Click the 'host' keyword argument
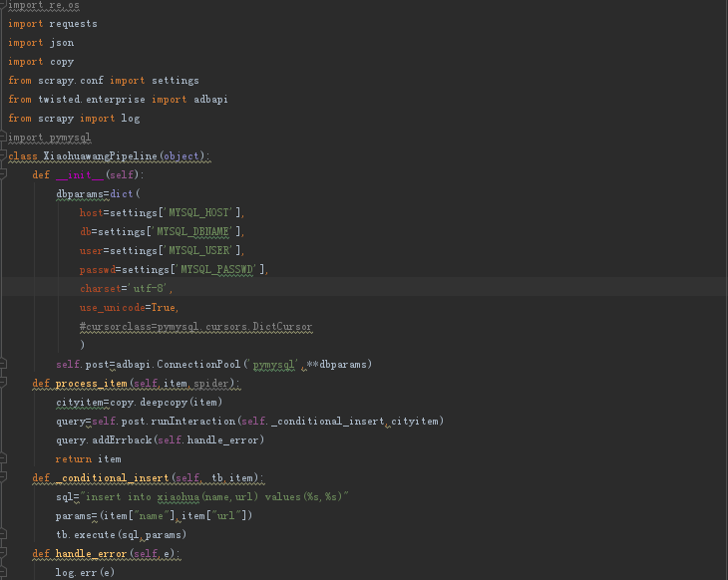728x580 pixels. pyautogui.click(x=91, y=213)
